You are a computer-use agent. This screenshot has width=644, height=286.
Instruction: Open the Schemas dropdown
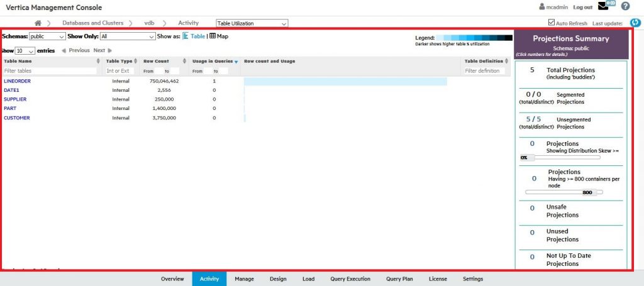47,36
